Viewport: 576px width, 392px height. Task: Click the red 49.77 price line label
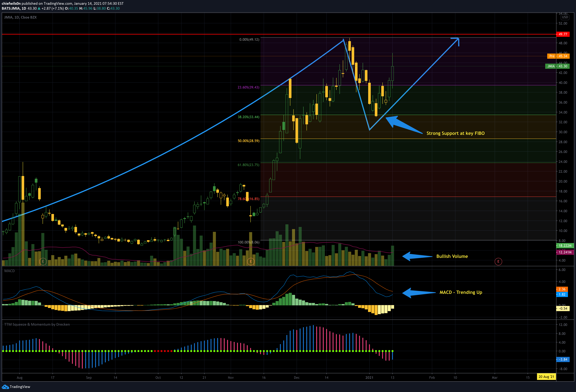coord(563,34)
